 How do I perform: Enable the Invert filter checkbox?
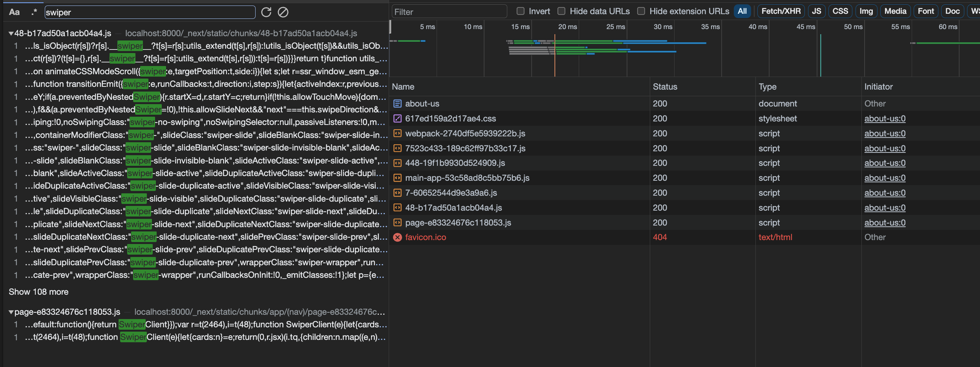520,11
